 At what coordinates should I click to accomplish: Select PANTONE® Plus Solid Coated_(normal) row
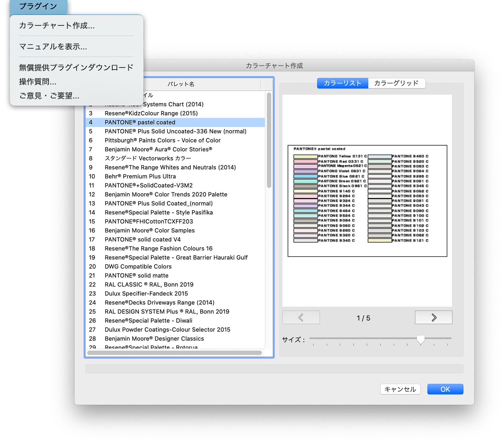[175, 204]
